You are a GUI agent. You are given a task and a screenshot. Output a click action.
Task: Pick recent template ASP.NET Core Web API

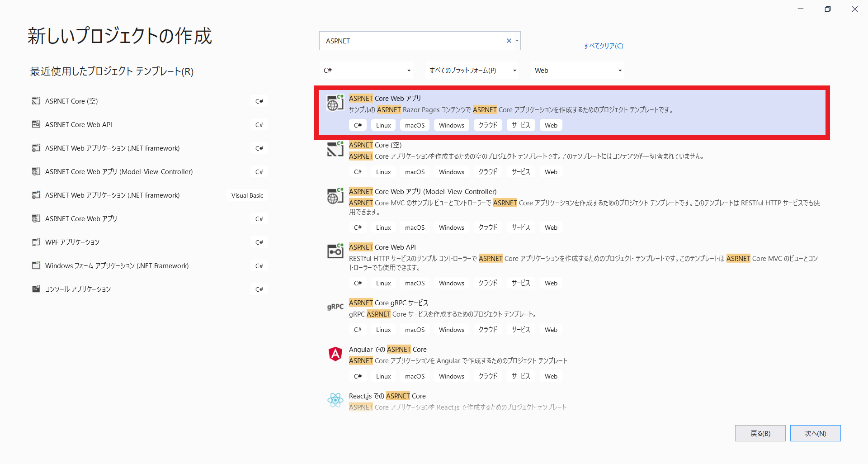79,124
